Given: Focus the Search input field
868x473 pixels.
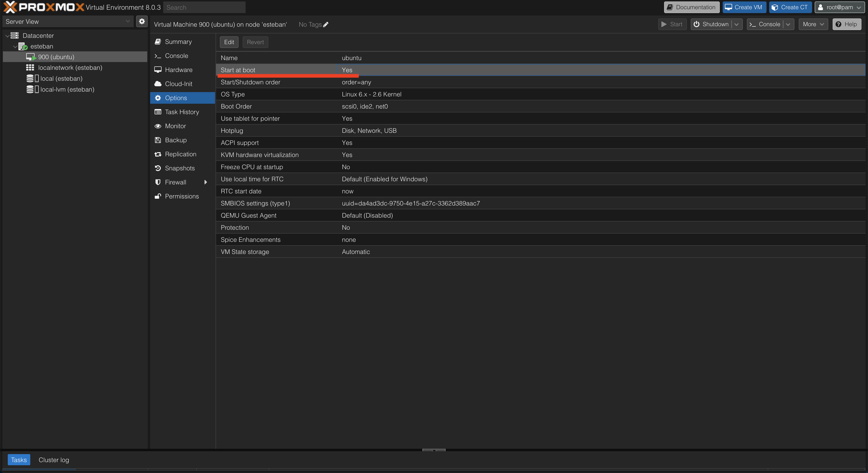Looking at the screenshot, I should 204,8.
